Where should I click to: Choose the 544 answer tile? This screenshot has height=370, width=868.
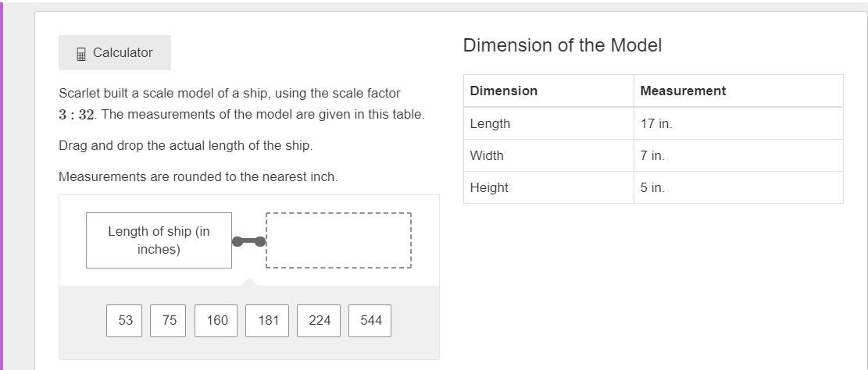[370, 321]
